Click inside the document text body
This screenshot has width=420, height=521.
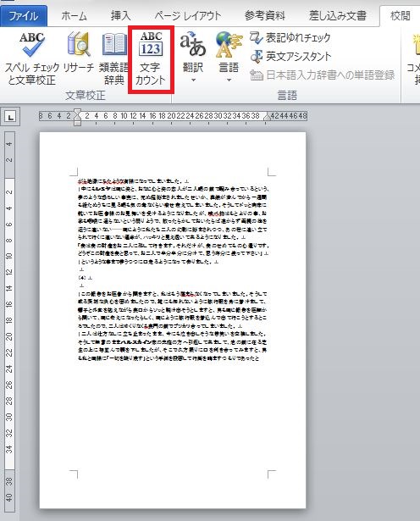click(173, 269)
